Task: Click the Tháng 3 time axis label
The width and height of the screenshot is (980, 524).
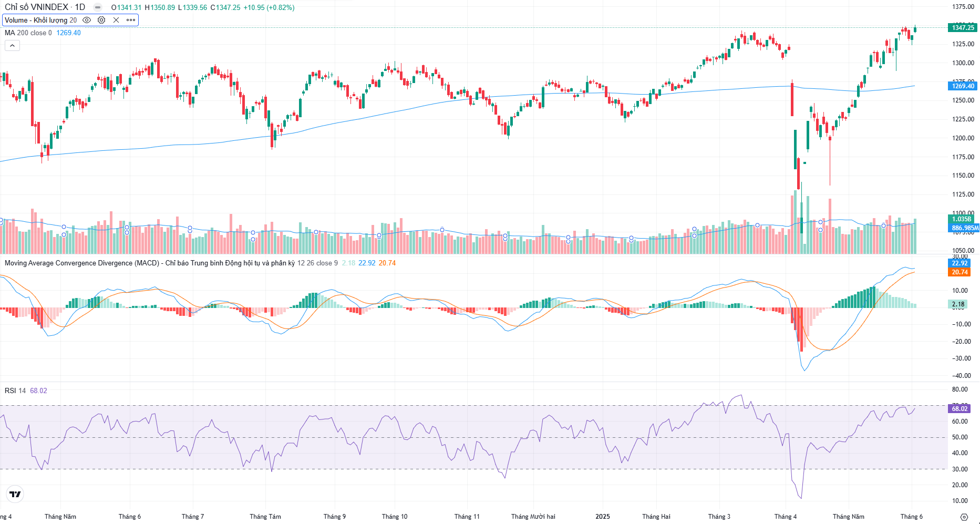Action: point(719,517)
